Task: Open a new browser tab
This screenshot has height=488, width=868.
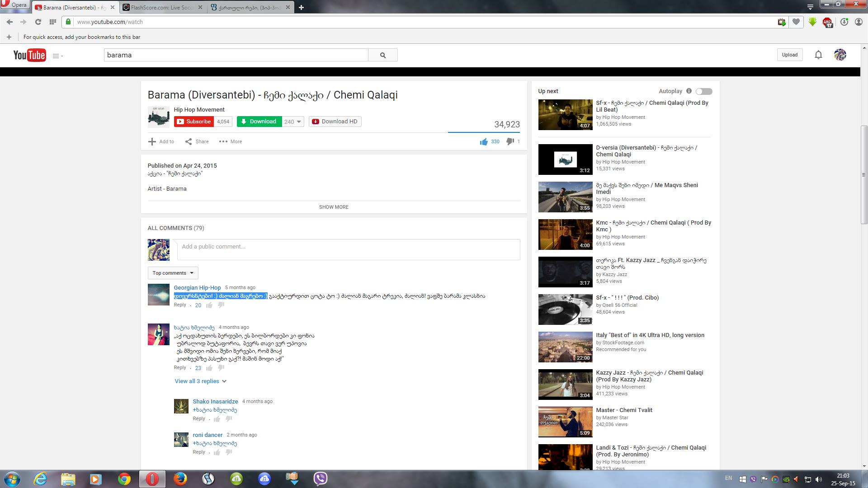Action: 301,7
